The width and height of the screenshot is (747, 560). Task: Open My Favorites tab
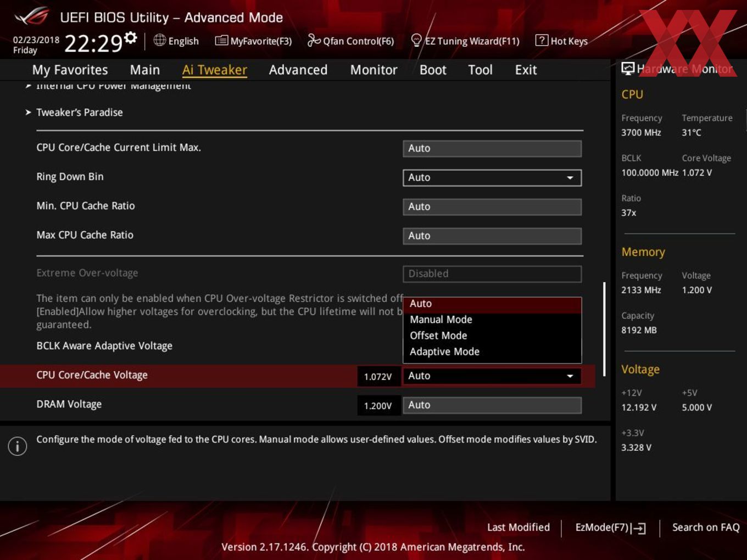[70, 70]
